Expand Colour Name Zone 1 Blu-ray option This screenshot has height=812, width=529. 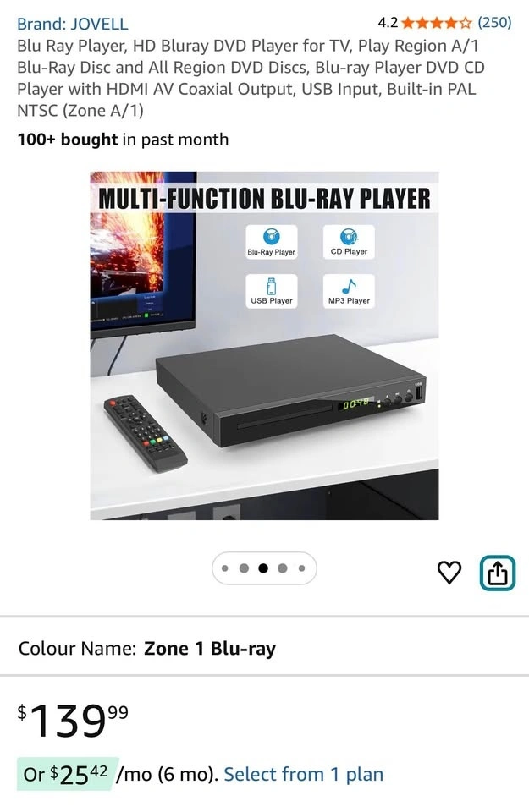coord(264,649)
